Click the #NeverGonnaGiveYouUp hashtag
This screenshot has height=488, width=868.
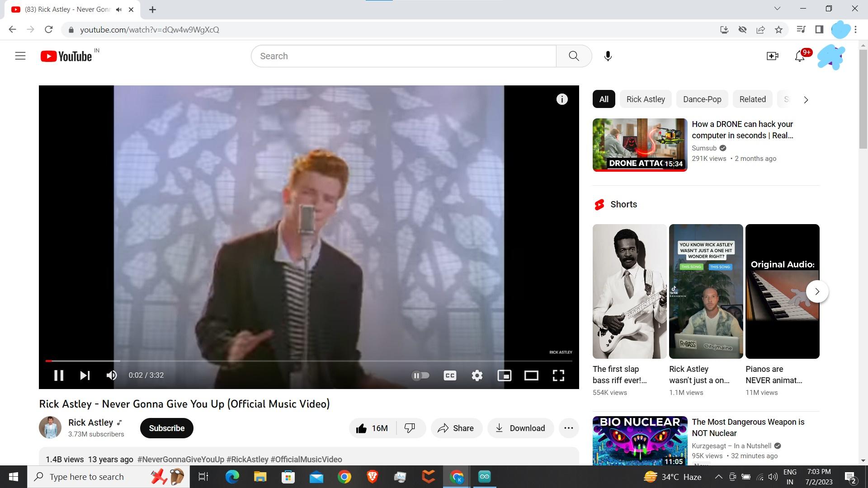(x=181, y=460)
